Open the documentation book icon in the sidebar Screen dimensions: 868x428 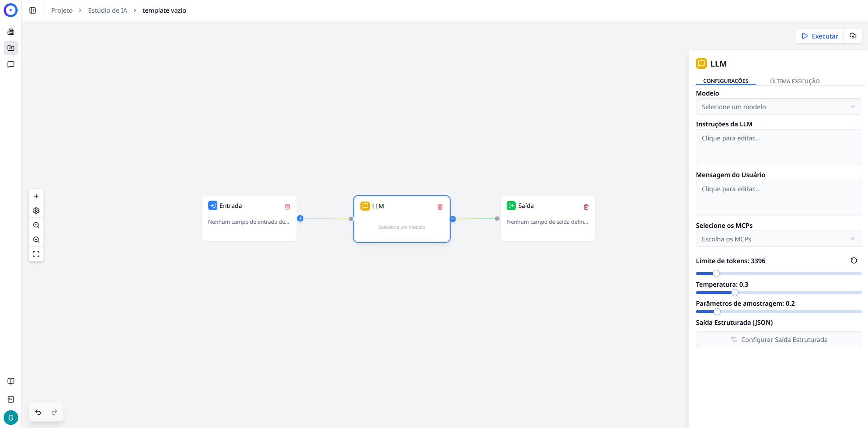[11, 381]
